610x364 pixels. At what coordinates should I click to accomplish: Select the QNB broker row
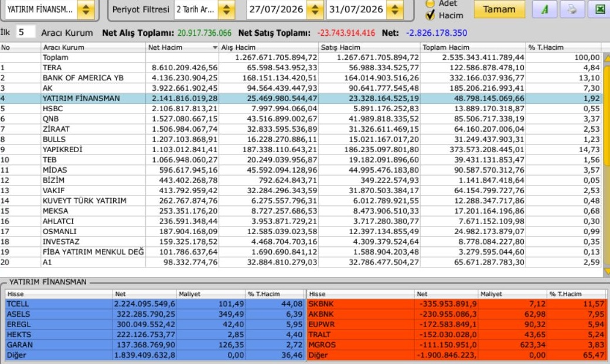[301, 119]
